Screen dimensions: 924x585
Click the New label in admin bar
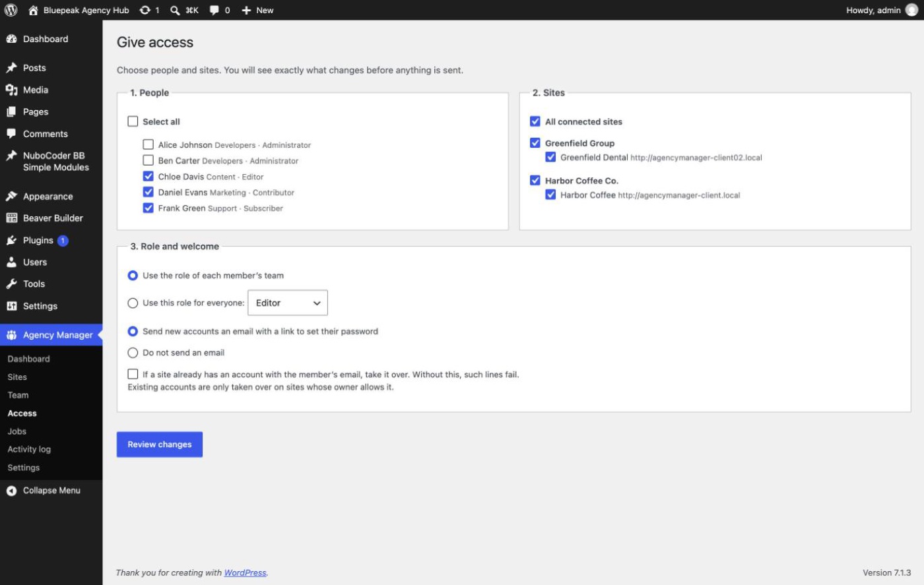click(265, 10)
